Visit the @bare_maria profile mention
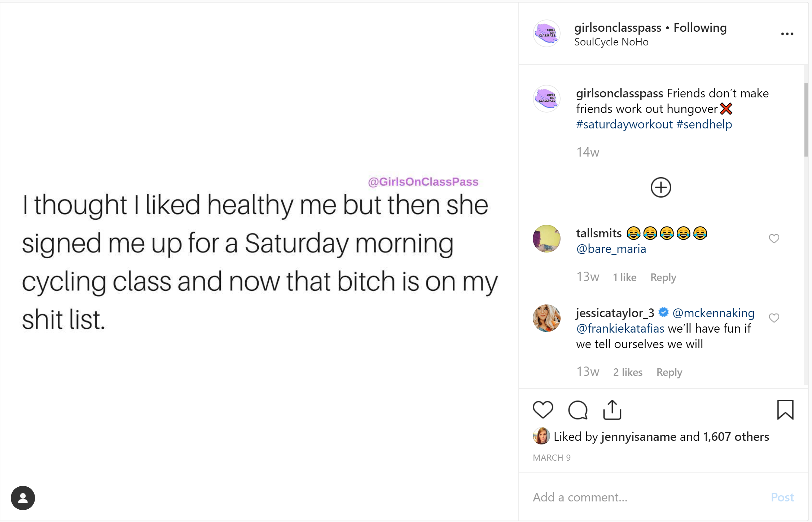The width and height of the screenshot is (812, 522). 611,249
